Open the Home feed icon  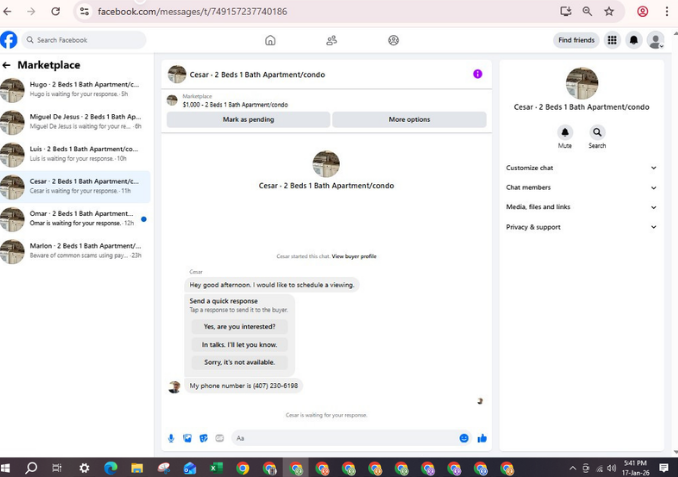[x=270, y=40]
